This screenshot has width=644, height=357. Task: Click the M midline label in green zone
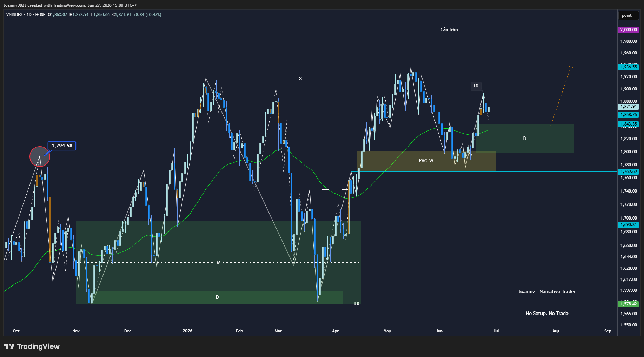pos(218,262)
